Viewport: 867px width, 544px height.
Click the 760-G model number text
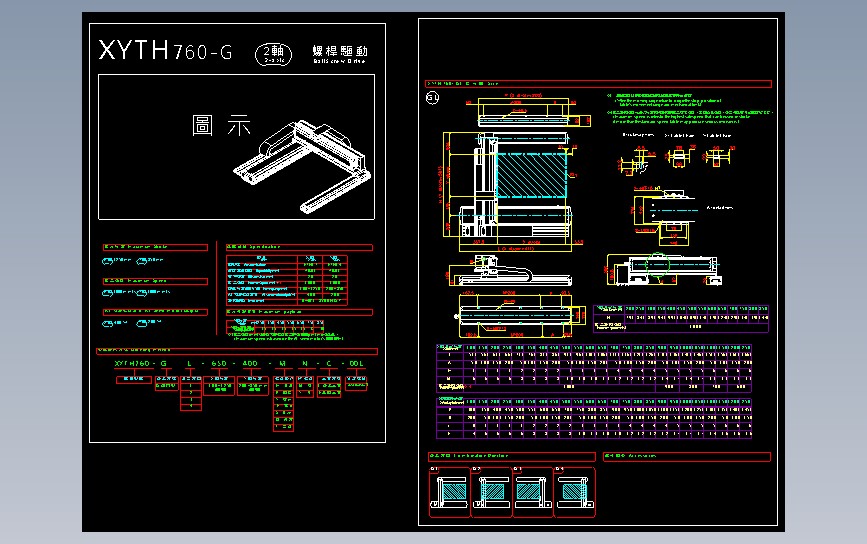[203, 52]
